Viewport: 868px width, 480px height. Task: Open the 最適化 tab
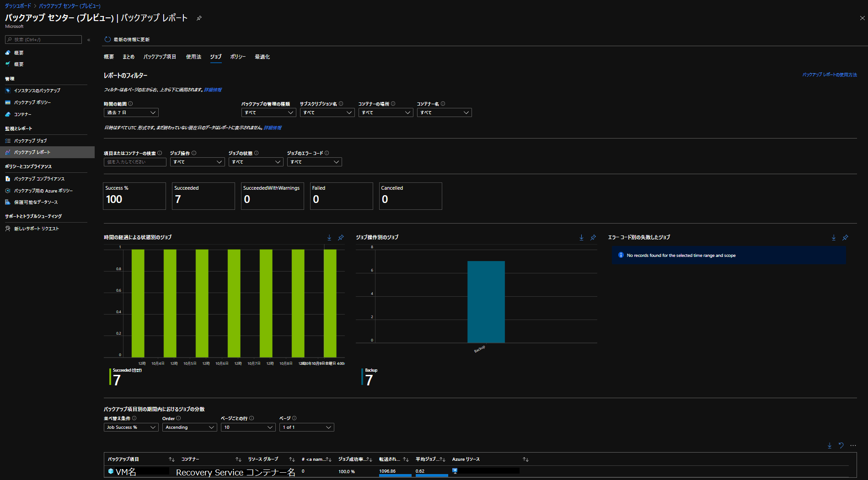(262, 57)
